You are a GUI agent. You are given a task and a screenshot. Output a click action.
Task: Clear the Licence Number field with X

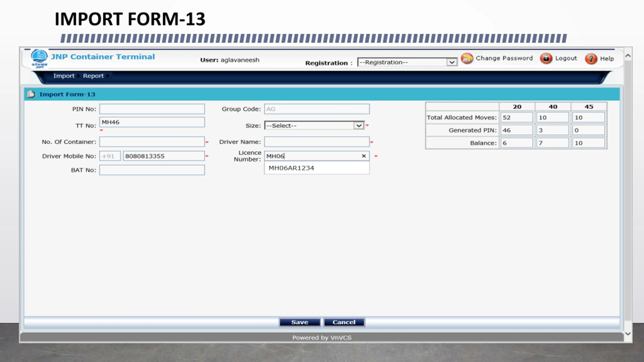pos(364,156)
